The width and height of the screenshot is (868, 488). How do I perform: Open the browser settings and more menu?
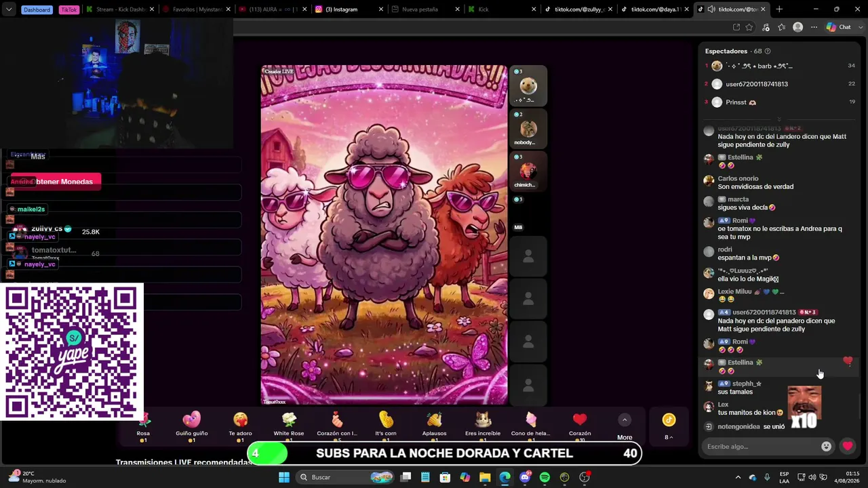pyautogui.click(x=814, y=27)
